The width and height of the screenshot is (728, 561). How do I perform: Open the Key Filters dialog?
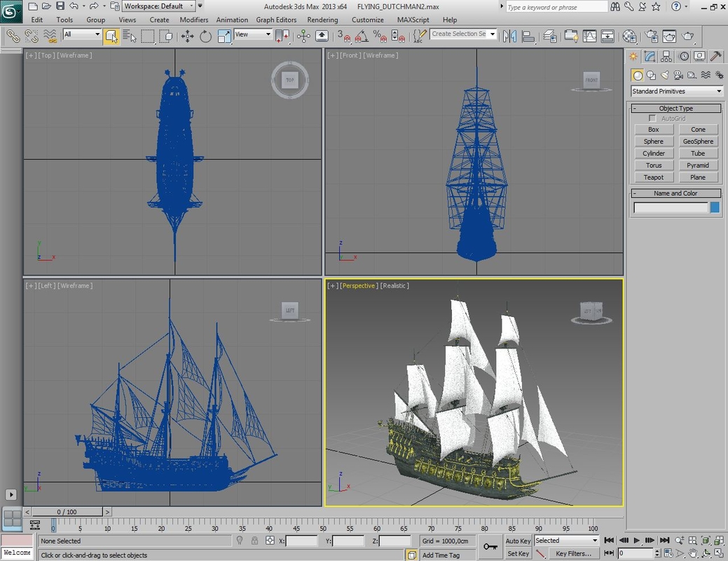[x=574, y=554]
